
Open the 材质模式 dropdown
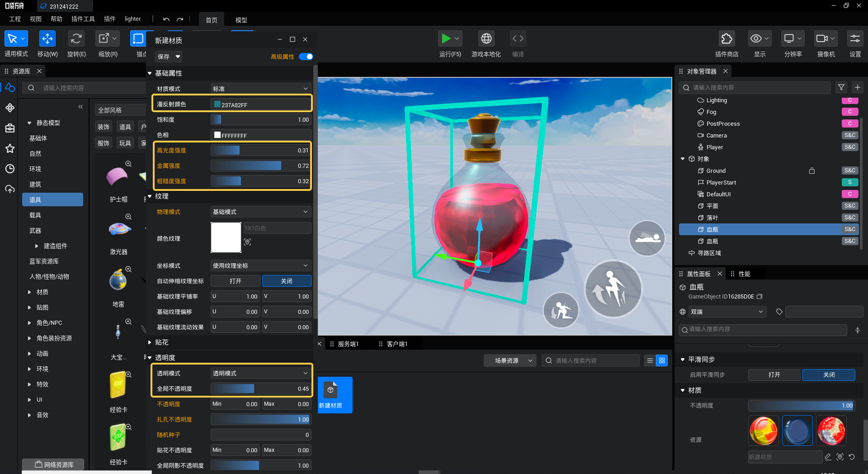coord(261,89)
